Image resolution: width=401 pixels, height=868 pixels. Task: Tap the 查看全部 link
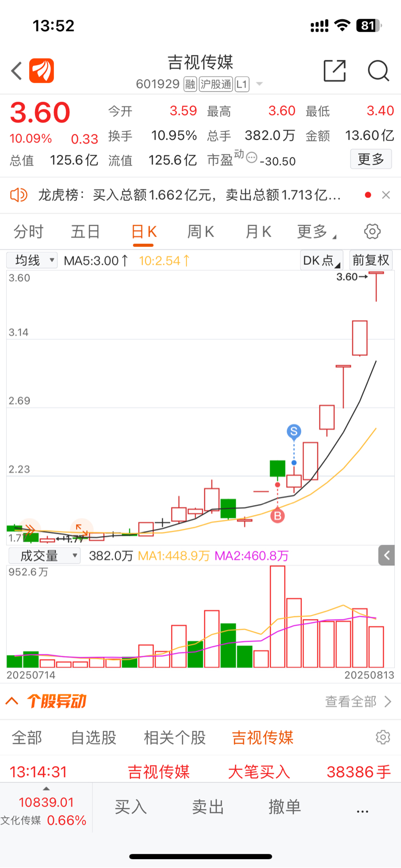[358, 701]
